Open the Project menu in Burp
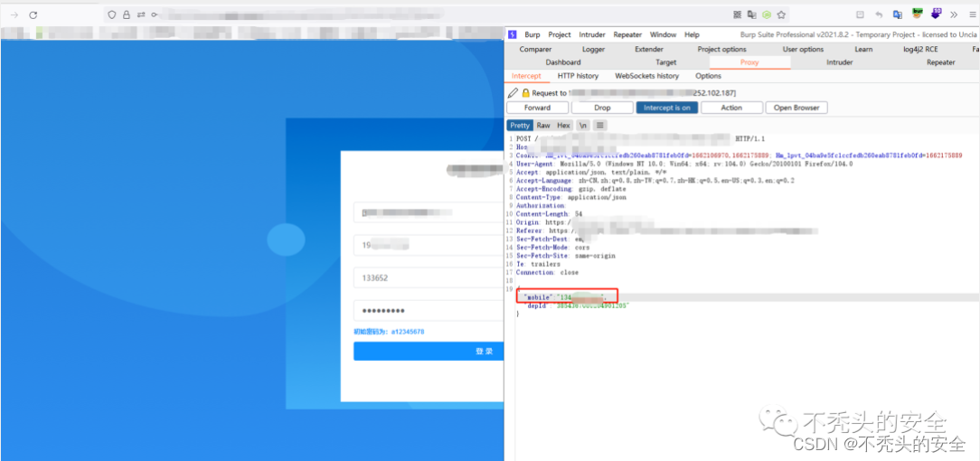 coord(560,35)
